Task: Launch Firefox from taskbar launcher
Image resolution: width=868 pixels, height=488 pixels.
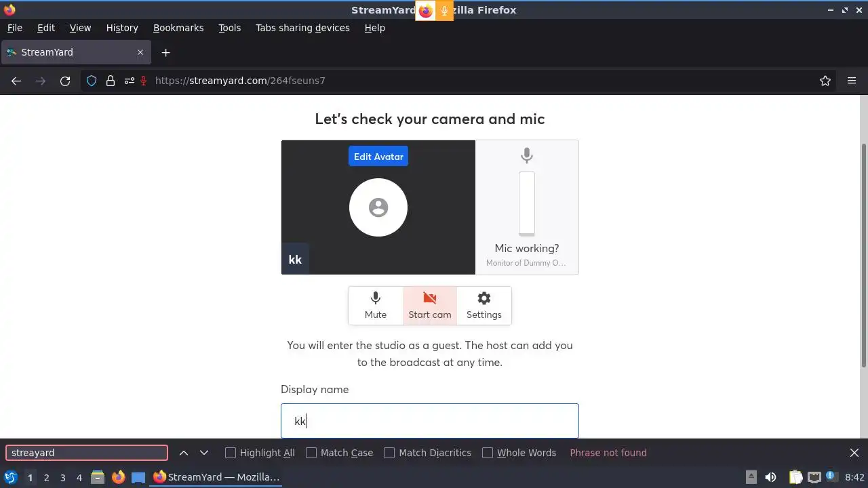Action: [118, 477]
